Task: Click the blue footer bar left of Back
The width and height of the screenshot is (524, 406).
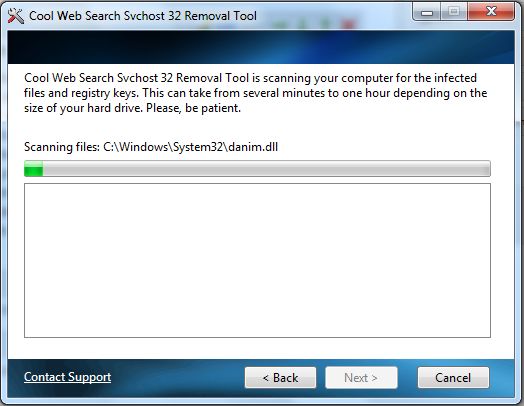Action: (x=177, y=378)
